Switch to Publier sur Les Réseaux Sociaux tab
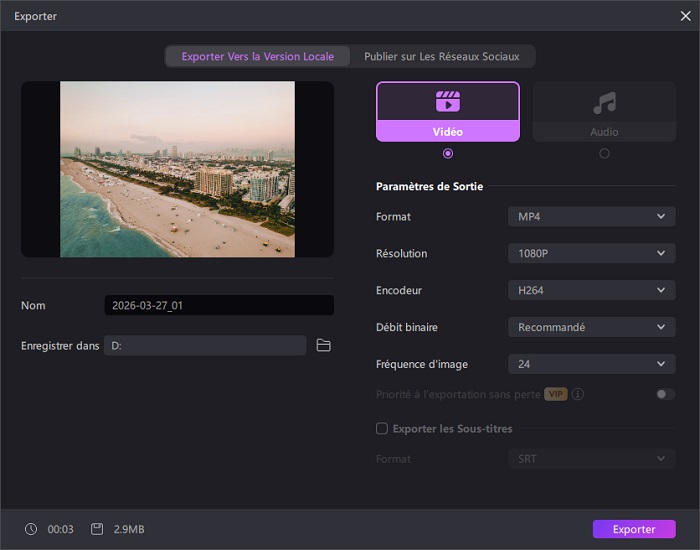The image size is (700, 550). 442,56
